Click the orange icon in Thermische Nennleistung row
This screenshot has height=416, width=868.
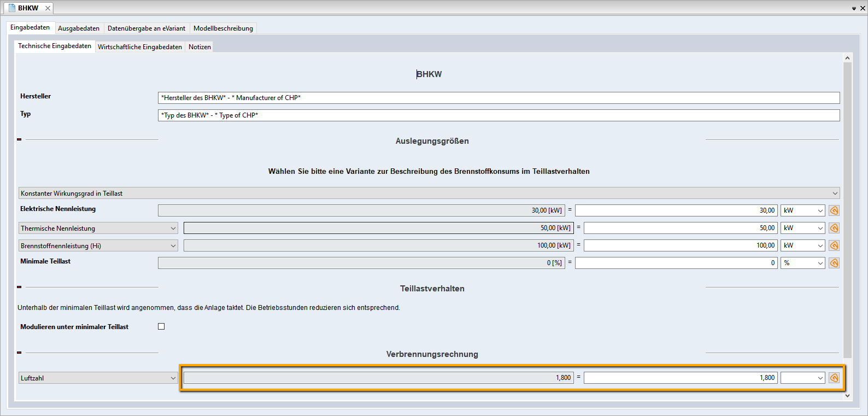point(834,228)
